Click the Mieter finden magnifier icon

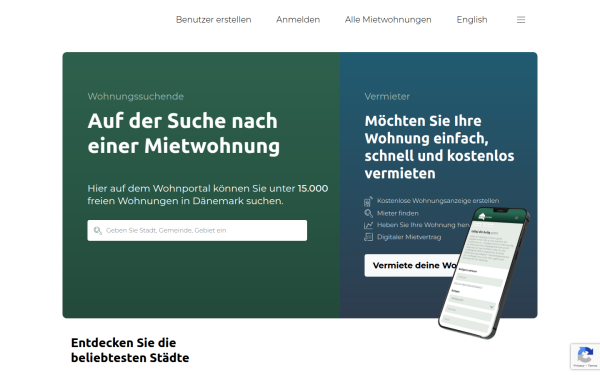[368, 213]
